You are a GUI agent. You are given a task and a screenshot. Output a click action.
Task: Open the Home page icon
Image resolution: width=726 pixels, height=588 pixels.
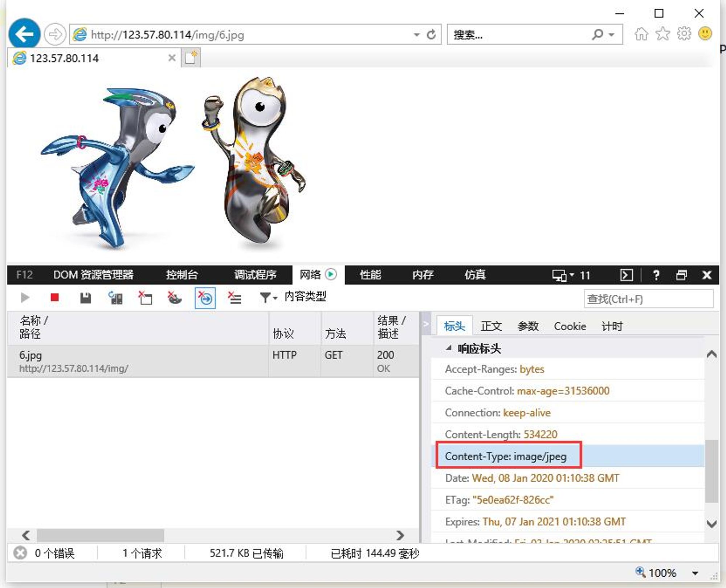[641, 34]
